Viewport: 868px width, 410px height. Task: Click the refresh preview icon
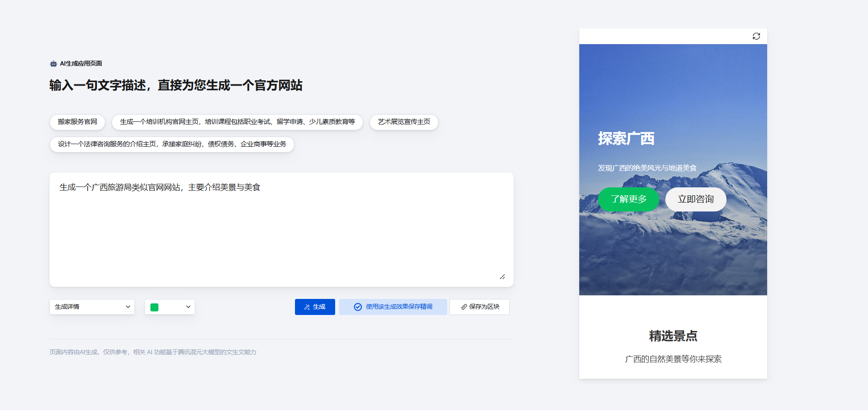(756, 36)
